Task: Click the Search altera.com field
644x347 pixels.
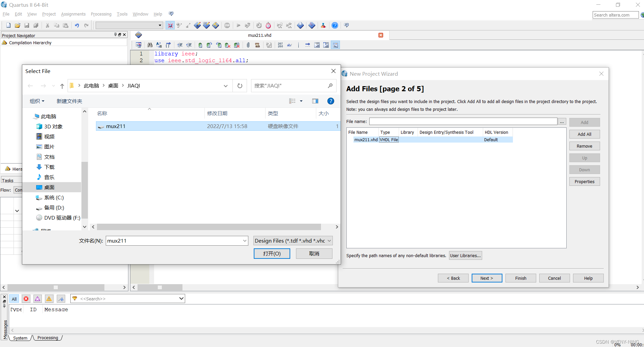Action: pos(616,15)
